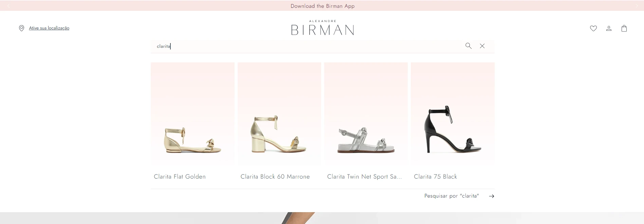Go to previous announcement banner arrow
The height and width of the screenshot is (224, 644).
click(x=8, y=6)
